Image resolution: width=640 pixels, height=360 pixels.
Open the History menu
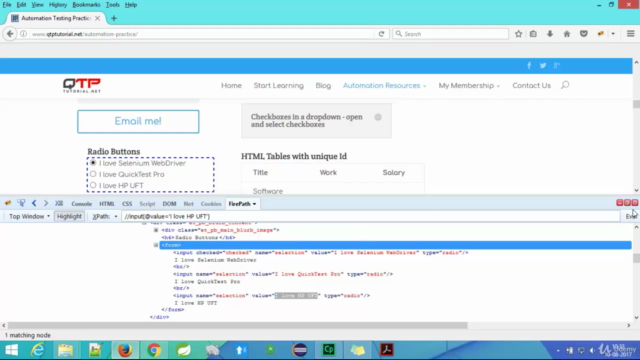pyautogui.click(x=58, y=5)
